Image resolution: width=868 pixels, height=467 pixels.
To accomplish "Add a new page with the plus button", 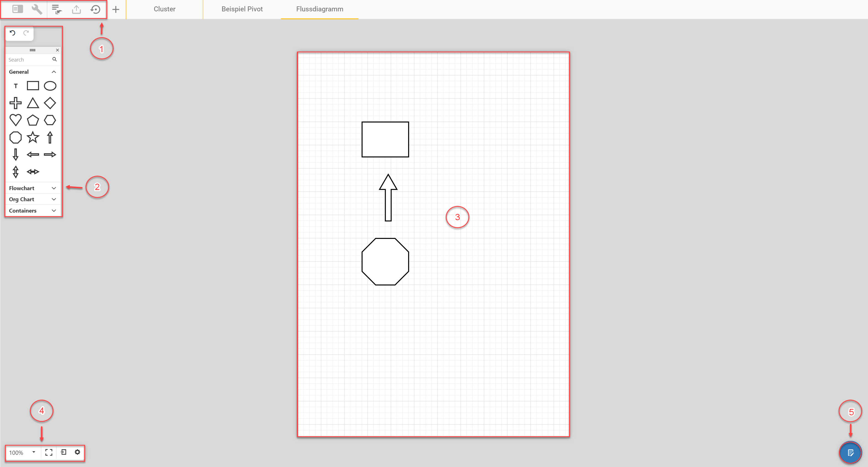I will 116,9.
